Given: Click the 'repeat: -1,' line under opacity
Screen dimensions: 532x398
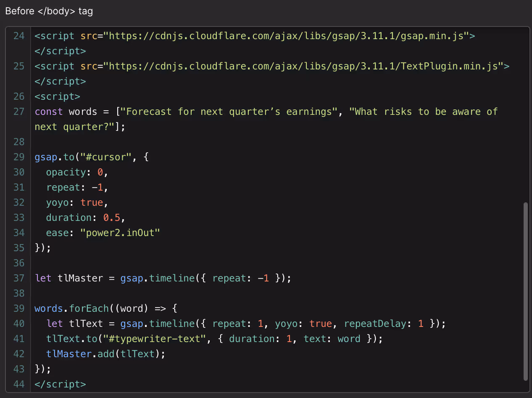Looking at the screenshot, I should click(77, 187).
